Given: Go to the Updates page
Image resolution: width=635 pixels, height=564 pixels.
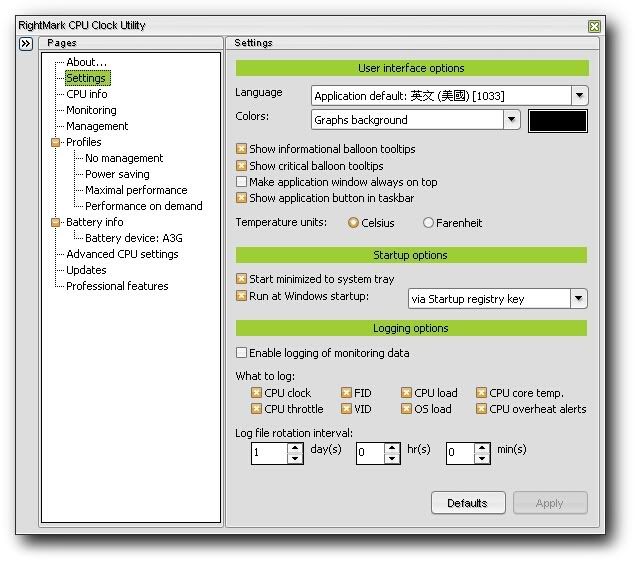Looking at the screenshot, I should (x=86, y=270).
